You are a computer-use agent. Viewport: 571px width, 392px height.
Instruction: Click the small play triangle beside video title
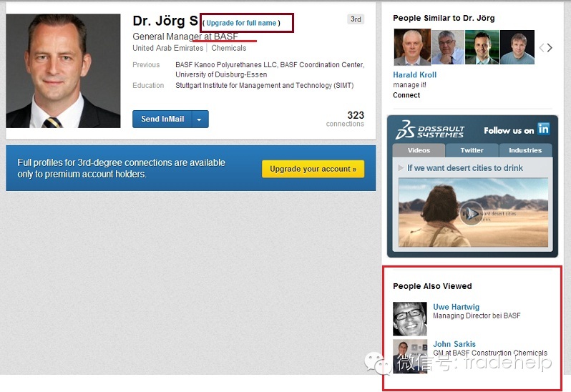tap(401, 168)
